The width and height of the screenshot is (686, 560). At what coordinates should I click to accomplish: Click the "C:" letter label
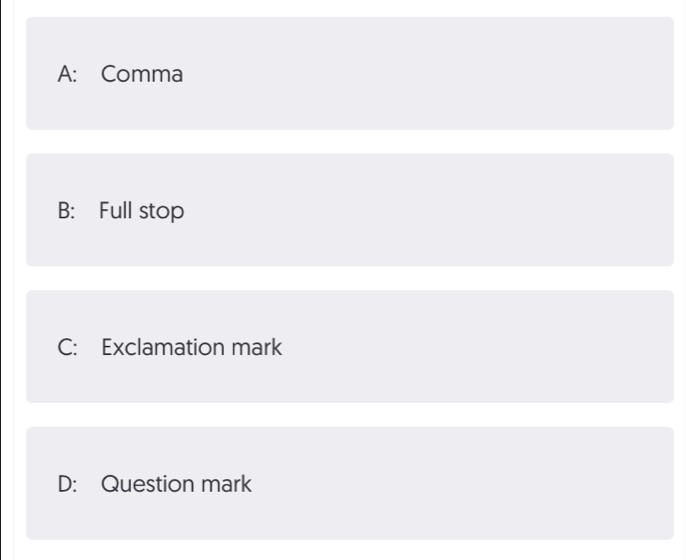(x=67, y=347)
